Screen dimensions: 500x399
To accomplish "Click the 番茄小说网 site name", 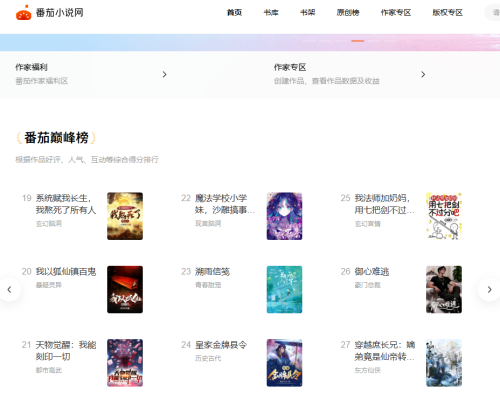I will 60,13.
